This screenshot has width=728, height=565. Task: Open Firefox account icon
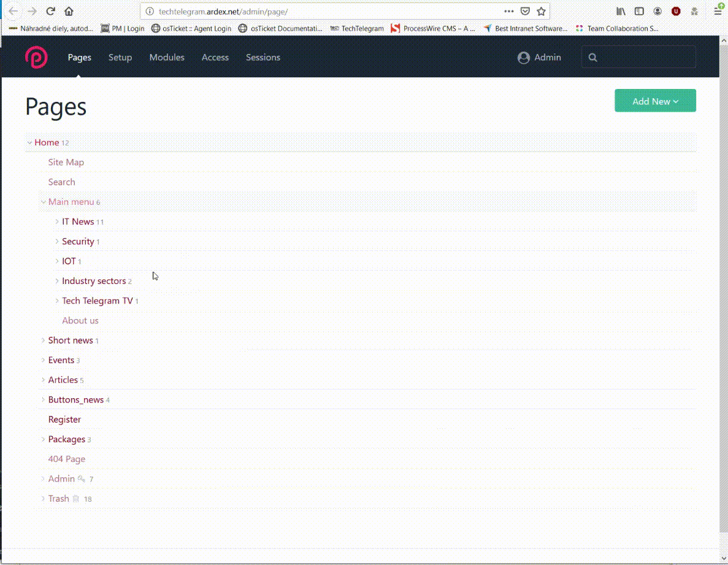[657, 11]
